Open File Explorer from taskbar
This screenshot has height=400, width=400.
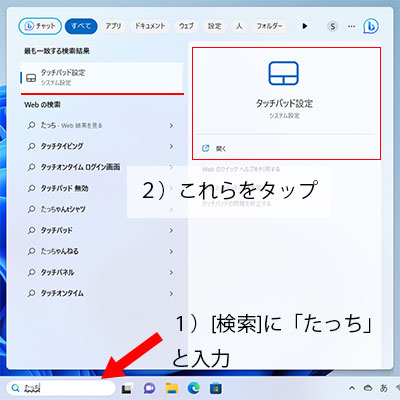coord(172,388)
